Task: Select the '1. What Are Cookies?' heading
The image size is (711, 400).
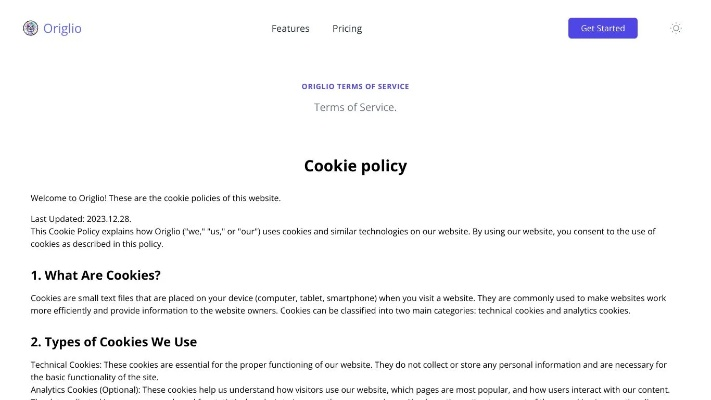Action: click(x=95, y=275)
